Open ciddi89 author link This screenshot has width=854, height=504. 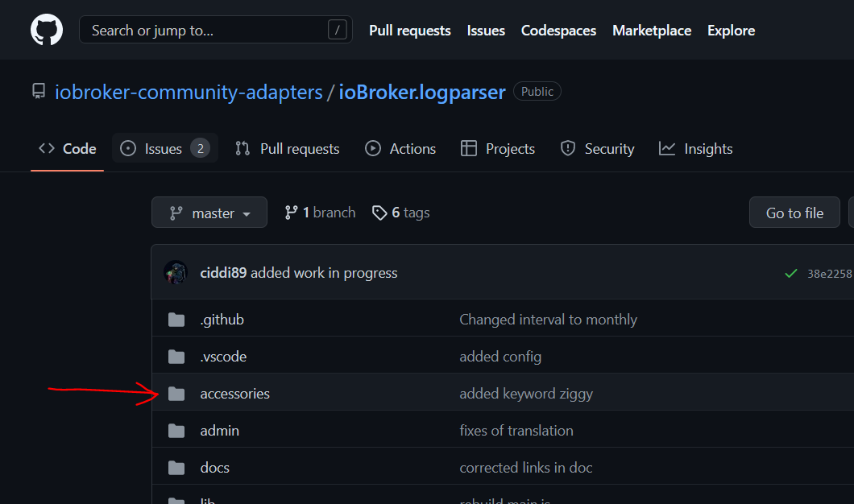point(223,273)
